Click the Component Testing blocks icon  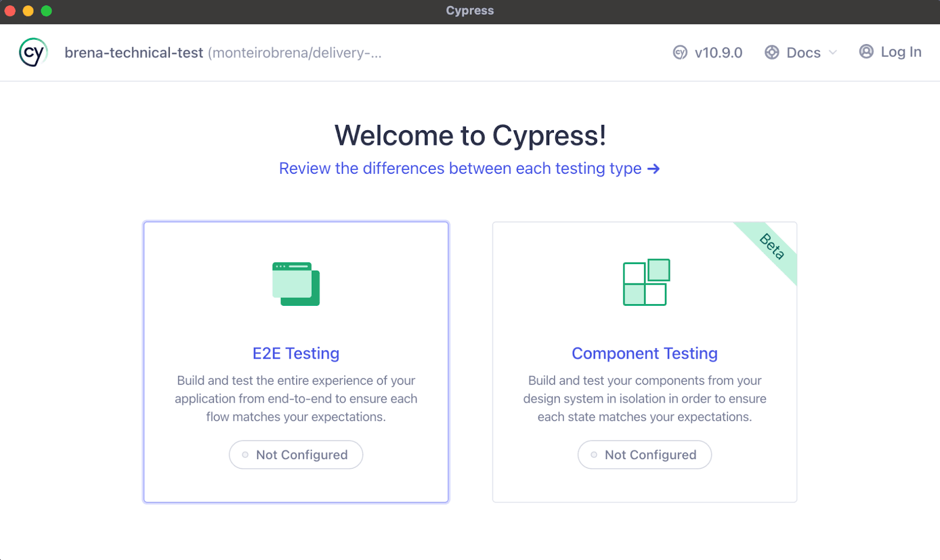tap(644, 282)
